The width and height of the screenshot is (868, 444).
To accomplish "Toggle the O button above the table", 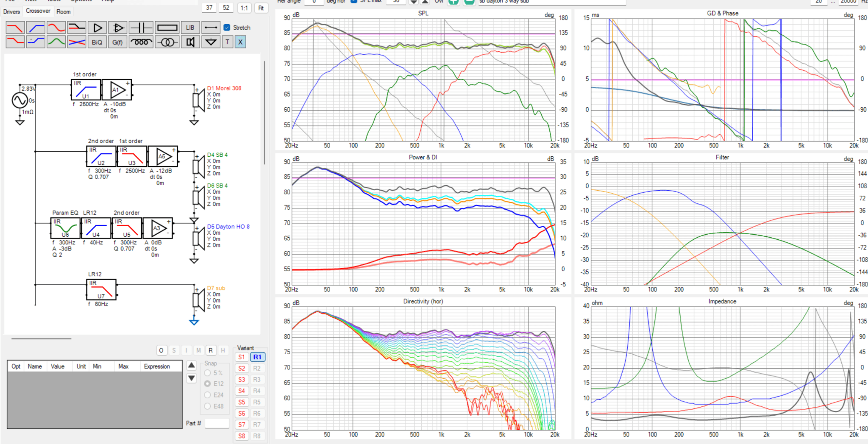I will tap(161, 350).
